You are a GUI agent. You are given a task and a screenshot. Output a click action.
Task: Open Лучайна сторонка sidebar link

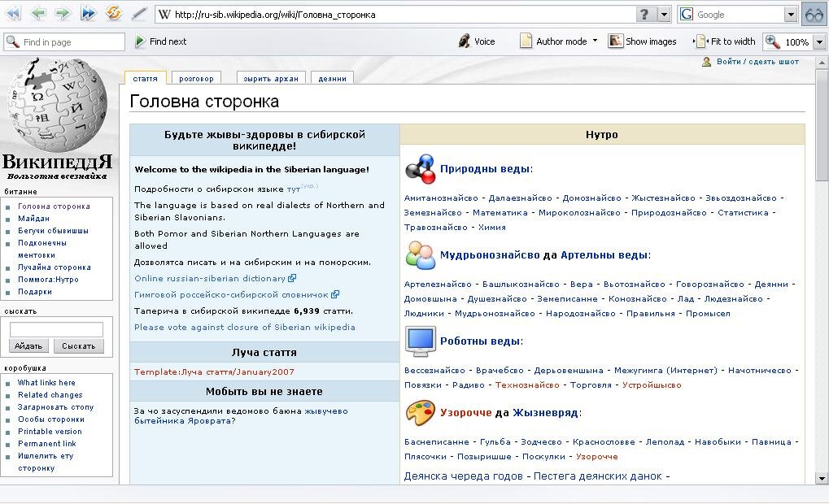pyautogui.click(x=55, y=267)
